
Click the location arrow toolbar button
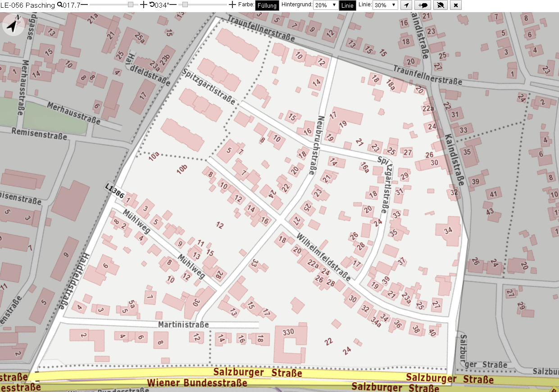click(x=406, y=5)
